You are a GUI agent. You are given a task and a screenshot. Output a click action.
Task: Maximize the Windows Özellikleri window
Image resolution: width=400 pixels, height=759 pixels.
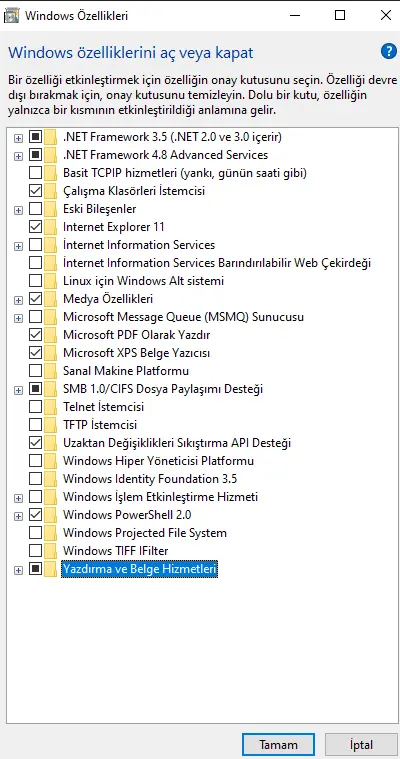pos(340,15)
